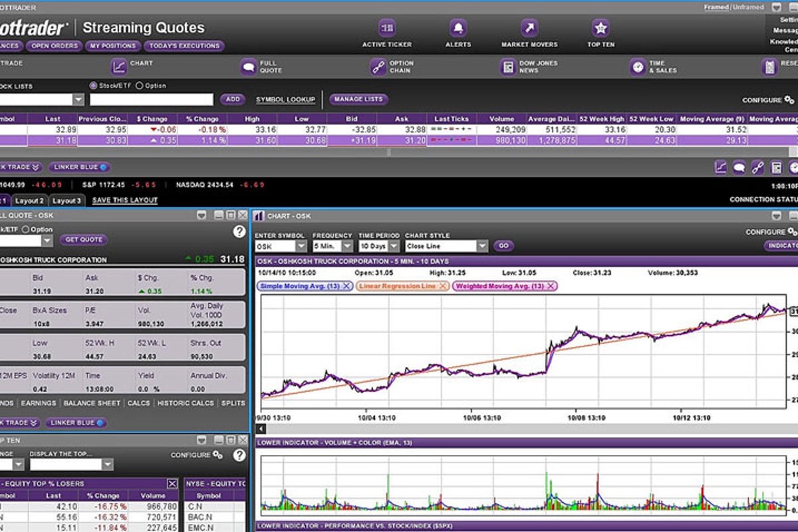Close the Equity Top % Losers list
Image resolution: width=798 pixels, height=532 pixels.
(x=172, y=483)
